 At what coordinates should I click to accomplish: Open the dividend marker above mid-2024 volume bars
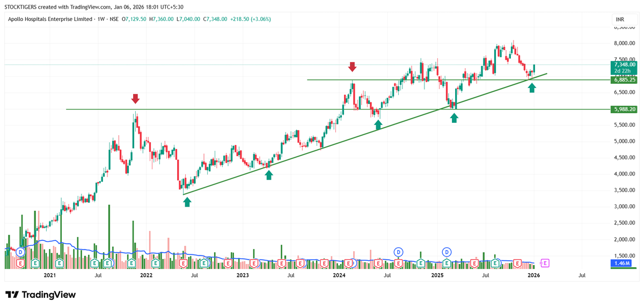(398, 252)
